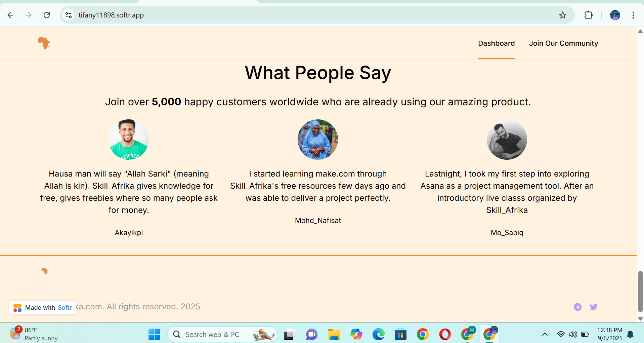Open Microsoft Store from taskbar
Image resolution: width=644 pixels, height=343 pixels.
[400, 334]
